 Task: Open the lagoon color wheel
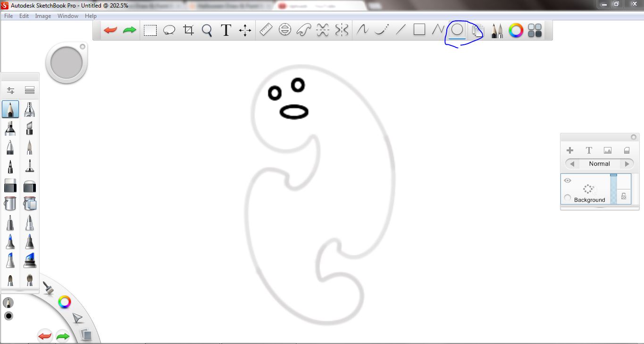(x=65, y=302)
